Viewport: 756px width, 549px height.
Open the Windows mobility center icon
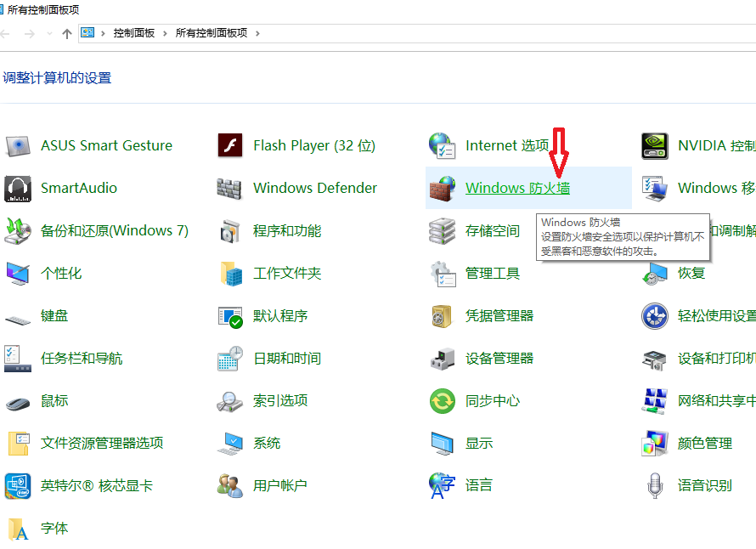pos(655,188)
